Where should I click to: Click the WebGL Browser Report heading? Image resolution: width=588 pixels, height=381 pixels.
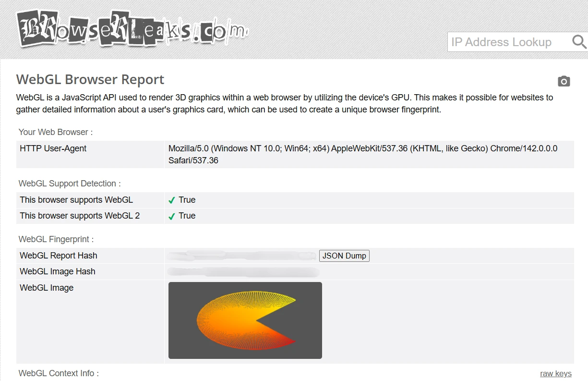tap(90, 79)
